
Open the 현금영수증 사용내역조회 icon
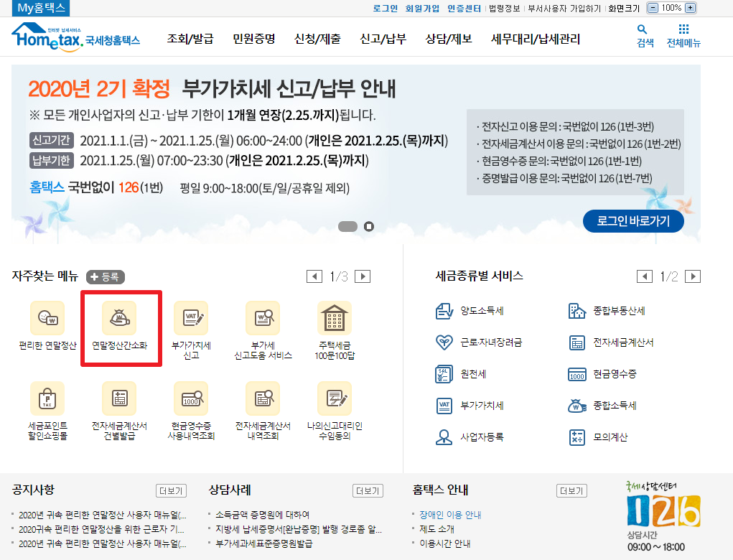(x=191, y=398)
